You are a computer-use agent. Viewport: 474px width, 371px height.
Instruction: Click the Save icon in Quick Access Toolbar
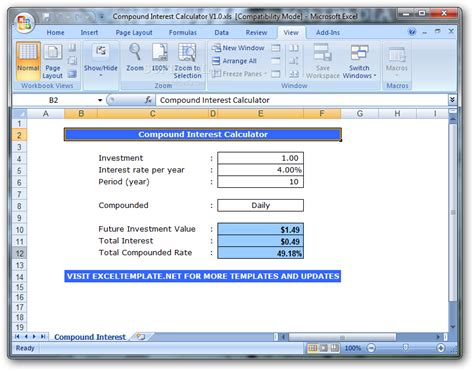point(46,16)
